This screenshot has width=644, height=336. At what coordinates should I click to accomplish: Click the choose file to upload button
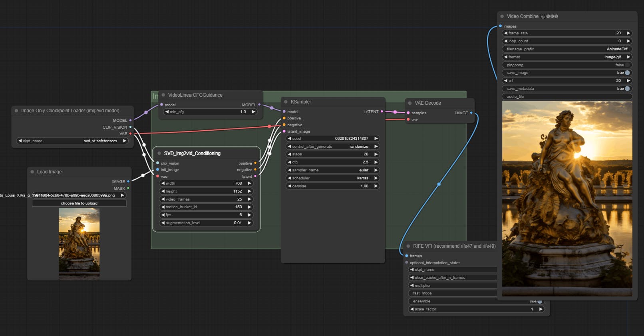tap(79, 203)
